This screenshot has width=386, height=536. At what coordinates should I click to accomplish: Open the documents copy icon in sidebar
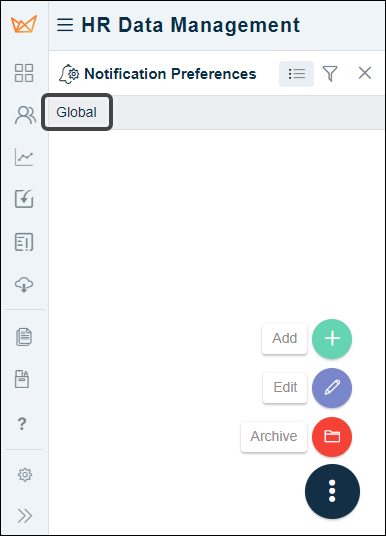(x=24, y=337)
